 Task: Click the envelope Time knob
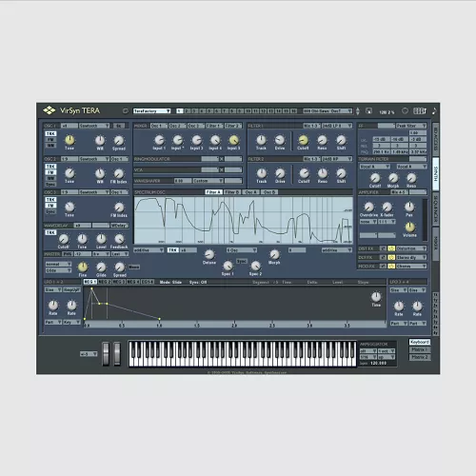point(376,297)
